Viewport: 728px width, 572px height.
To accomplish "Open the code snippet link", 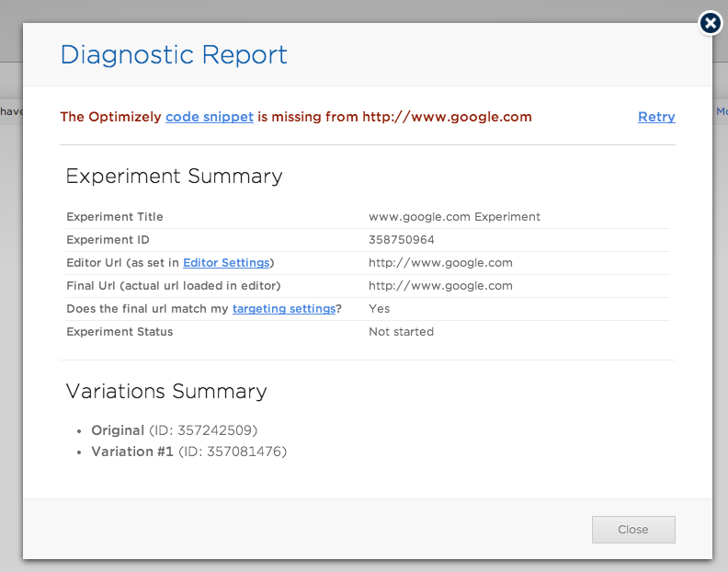I will pos(210,117).
